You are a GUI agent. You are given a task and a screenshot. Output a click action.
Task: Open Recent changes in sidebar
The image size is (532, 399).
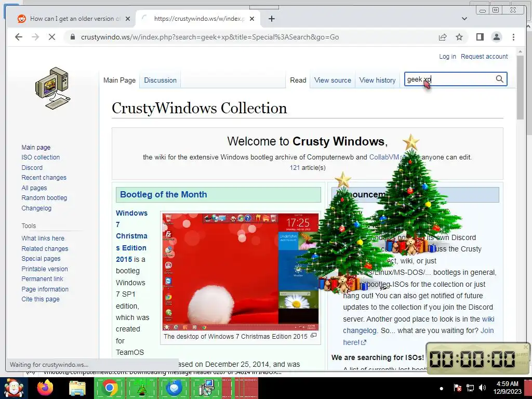click(44, 178)
